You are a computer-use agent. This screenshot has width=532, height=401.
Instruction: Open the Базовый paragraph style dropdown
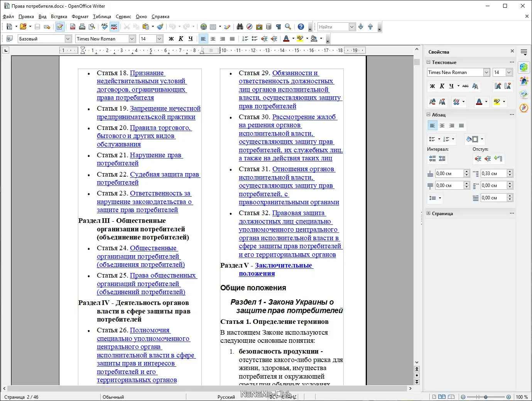[68, 39]
